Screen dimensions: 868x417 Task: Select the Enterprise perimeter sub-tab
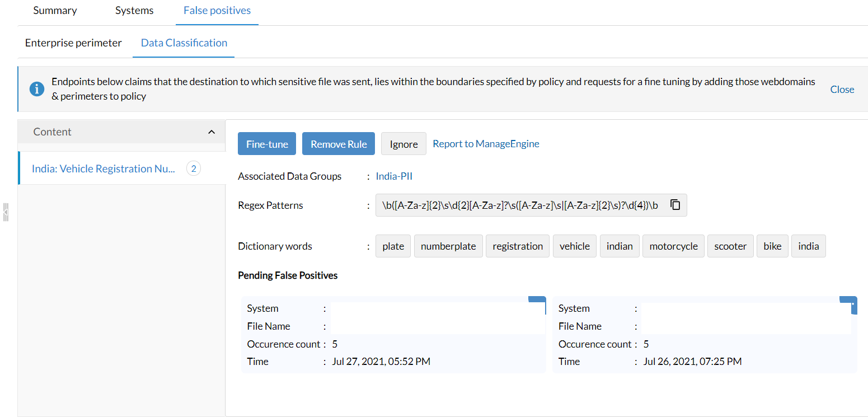pos(73,43)
